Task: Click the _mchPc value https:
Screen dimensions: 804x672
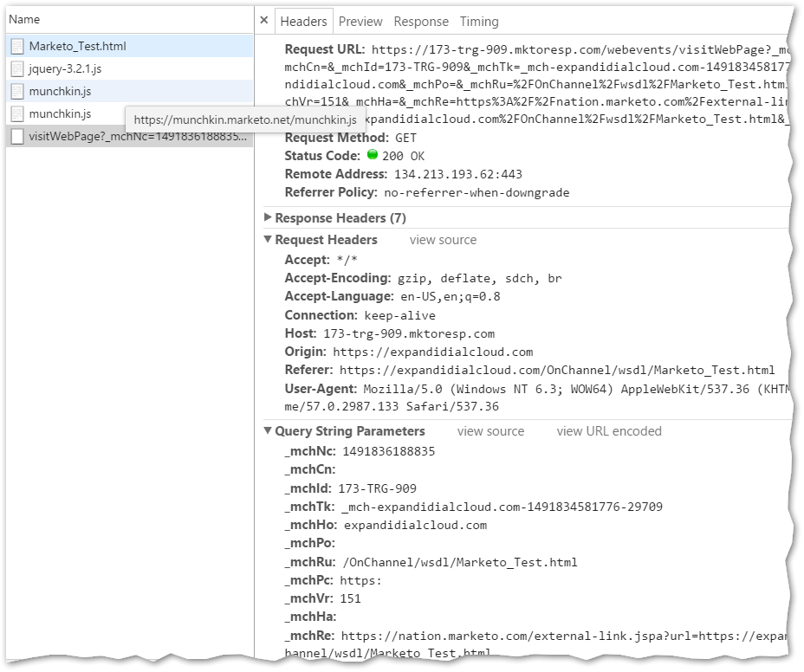Action: point(360,581)
